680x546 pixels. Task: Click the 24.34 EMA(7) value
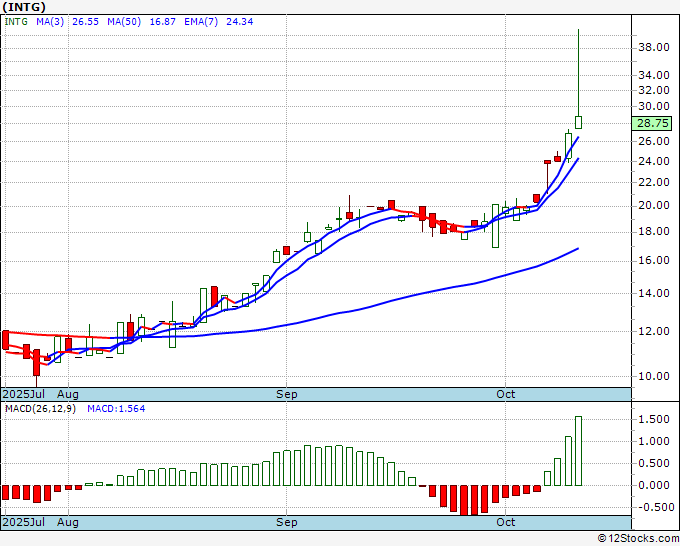[x=240, y=22]
